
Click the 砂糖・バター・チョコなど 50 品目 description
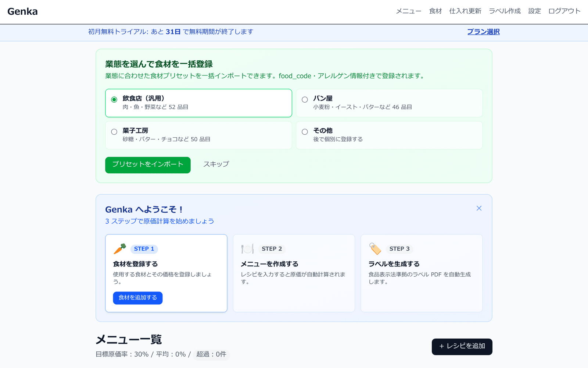tap(166, 139)
